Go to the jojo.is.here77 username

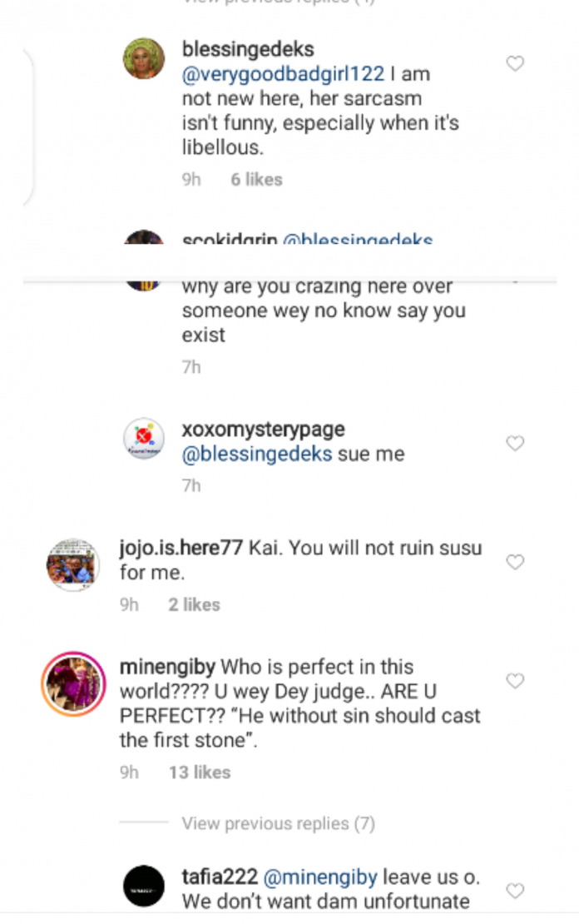coord(181,549)
